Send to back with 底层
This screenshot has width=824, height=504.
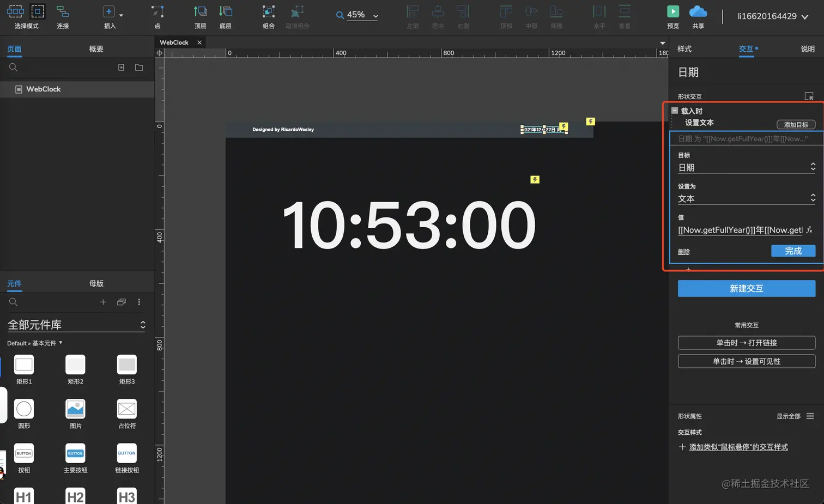[226, 11]
